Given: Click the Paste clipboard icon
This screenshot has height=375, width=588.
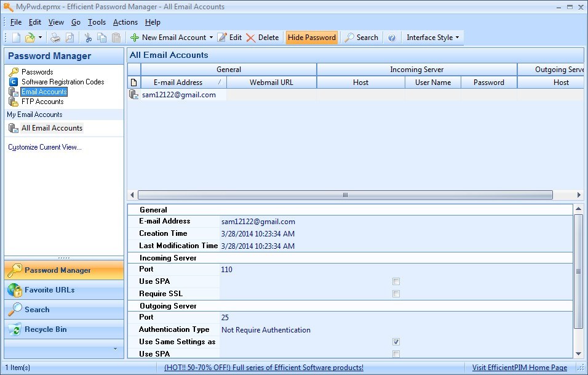Looking at the screenshot, I should point(117,38).
